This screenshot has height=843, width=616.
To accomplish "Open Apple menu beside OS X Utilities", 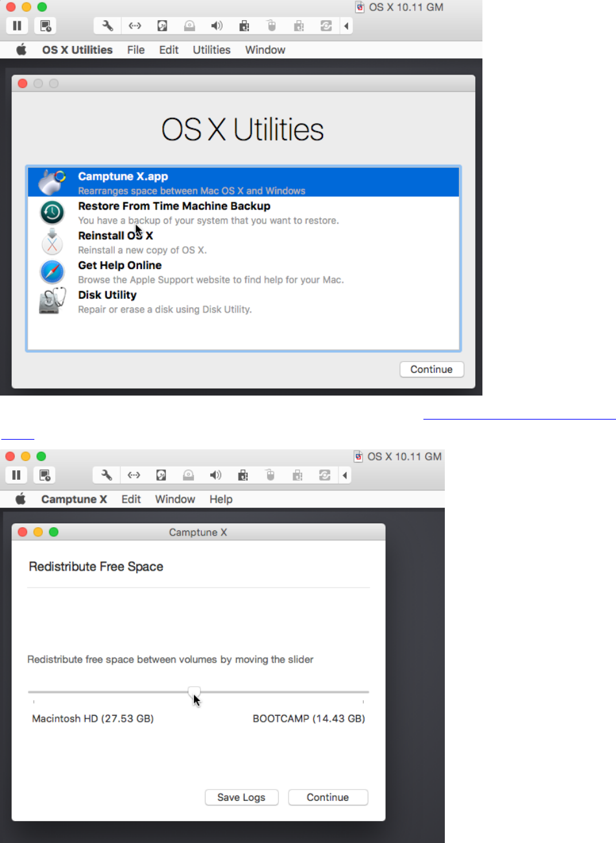I will (x=21, y=50).
